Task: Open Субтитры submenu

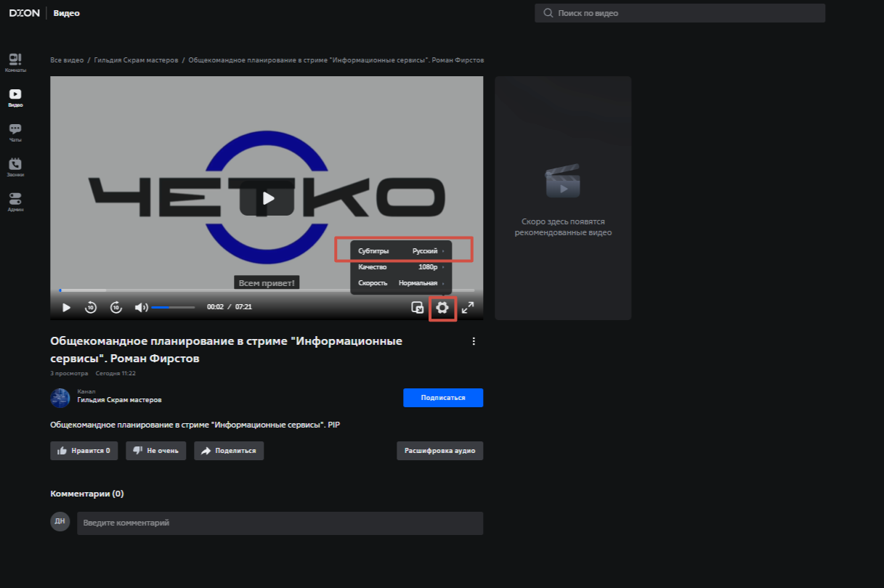Action: [x=401, y=251]
